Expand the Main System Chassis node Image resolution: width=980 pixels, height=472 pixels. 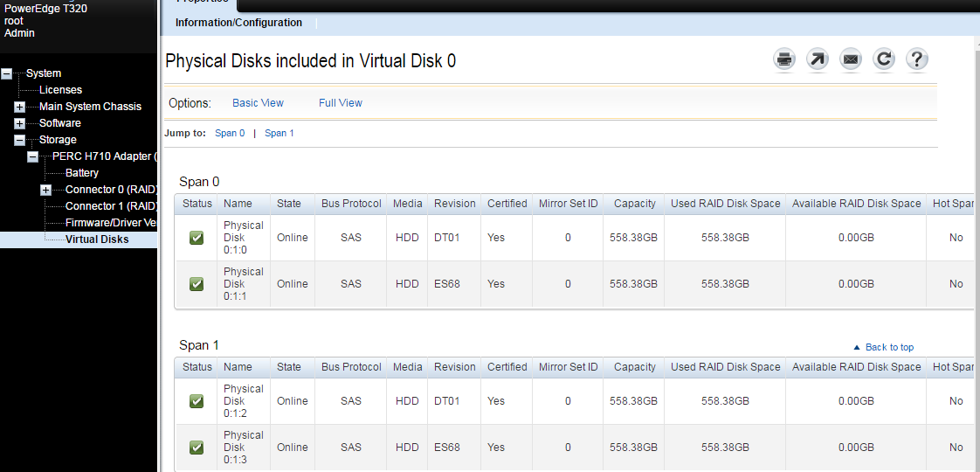pos(20,107)
